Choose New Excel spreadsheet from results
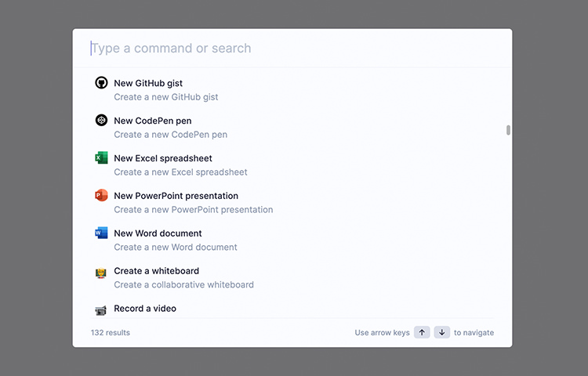Screen dimensions: 588x376 [292, 164]
